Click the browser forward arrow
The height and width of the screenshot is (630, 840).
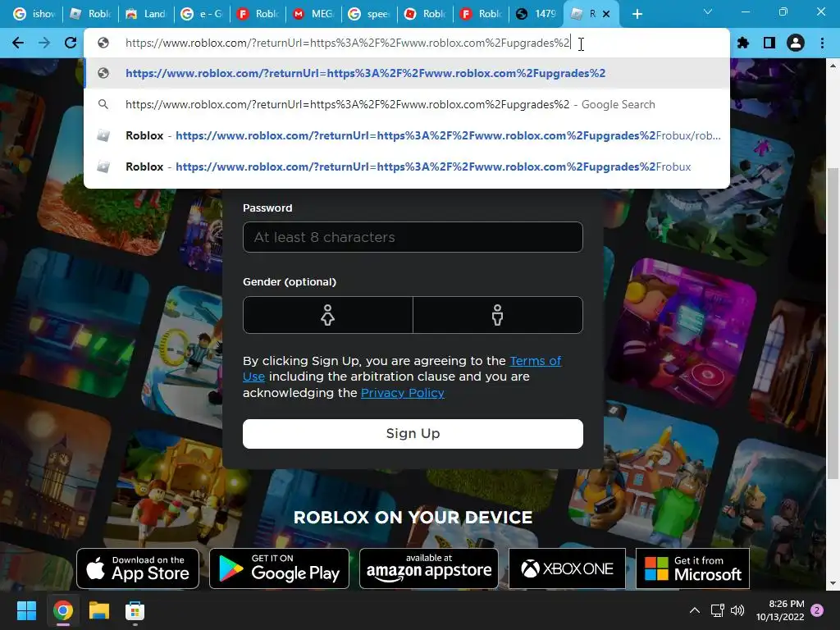[44, 43]
